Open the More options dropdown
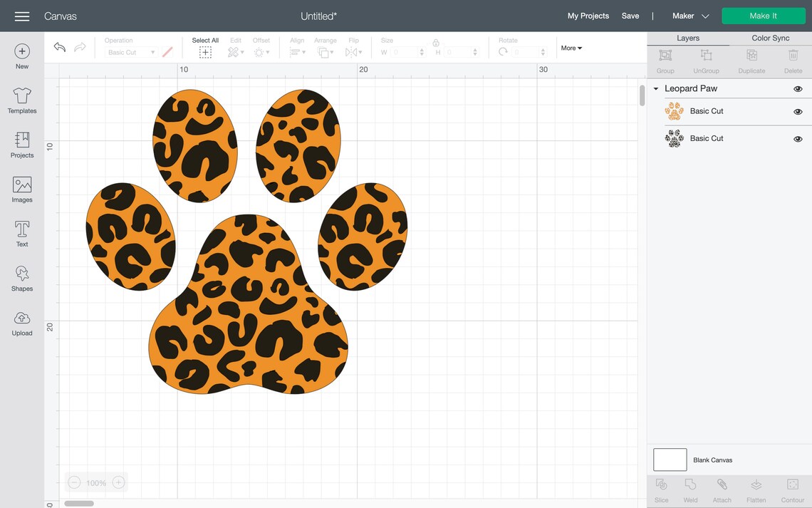 tap(570, 47)
